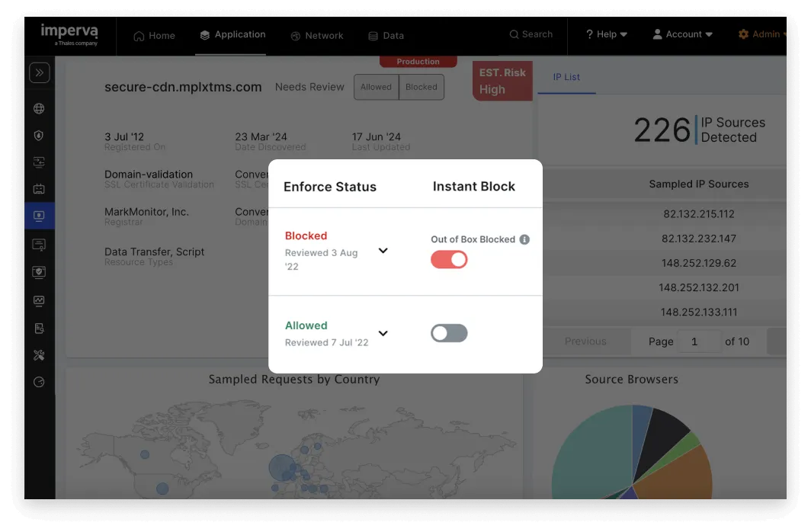Open the transfer arrows icon in the sidebar
Viewport: 811px width, 532px height.
click(39, 162)
